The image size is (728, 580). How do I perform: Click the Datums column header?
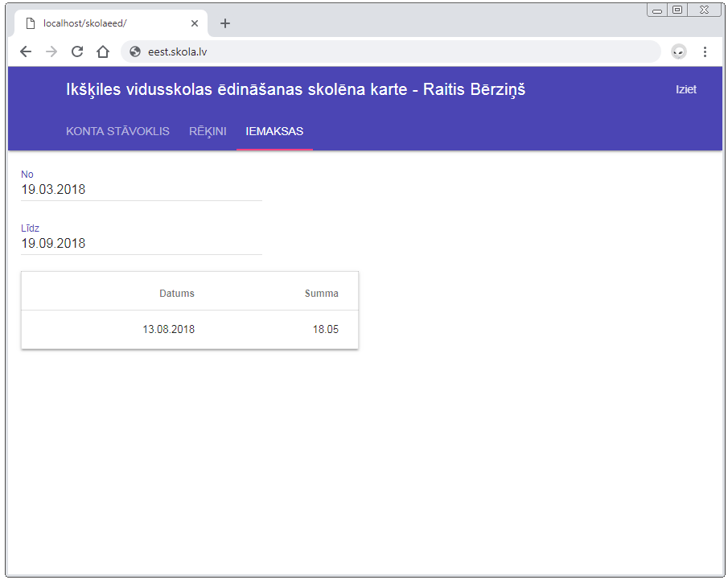click(x=177, y=294)
